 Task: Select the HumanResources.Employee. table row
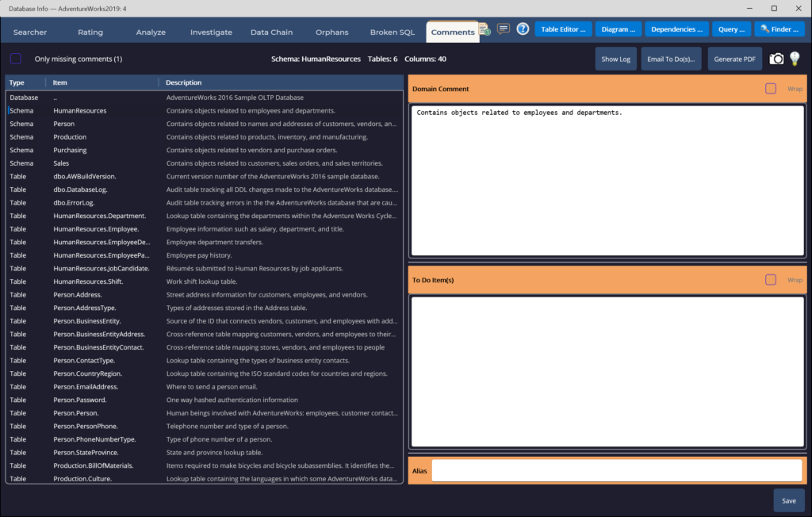[205, 229]
